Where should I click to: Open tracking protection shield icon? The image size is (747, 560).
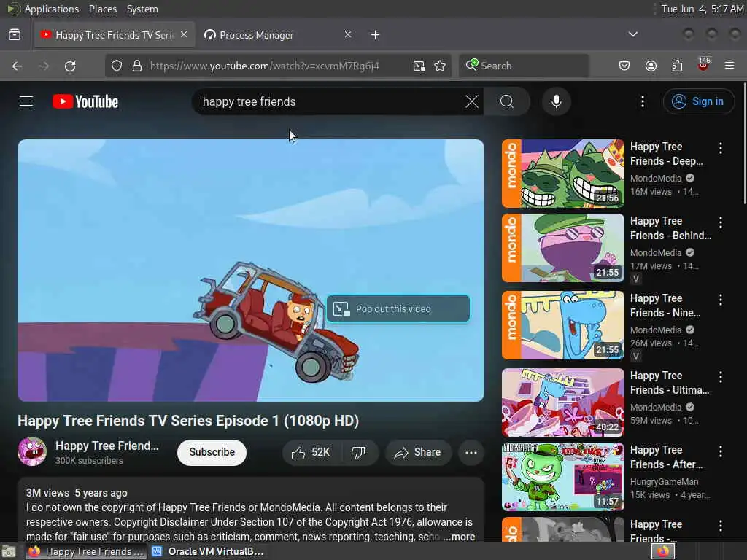[x=117, y=66]
